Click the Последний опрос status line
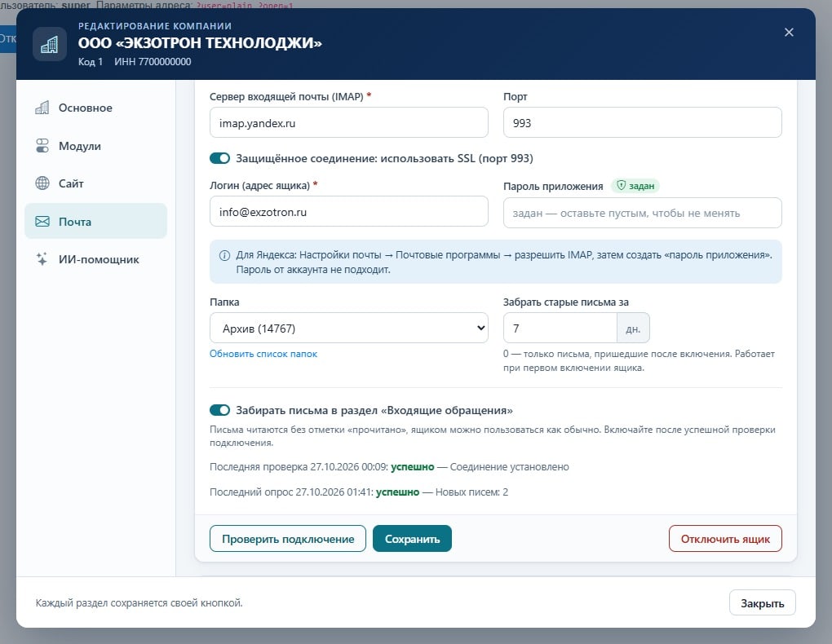Screen dimensions: 832x644 click(359, 492)
